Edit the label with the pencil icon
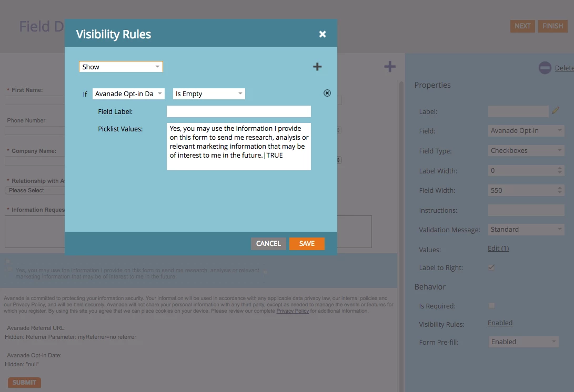The width and height of the screenshot is (574, 392). tap(556, 110)
